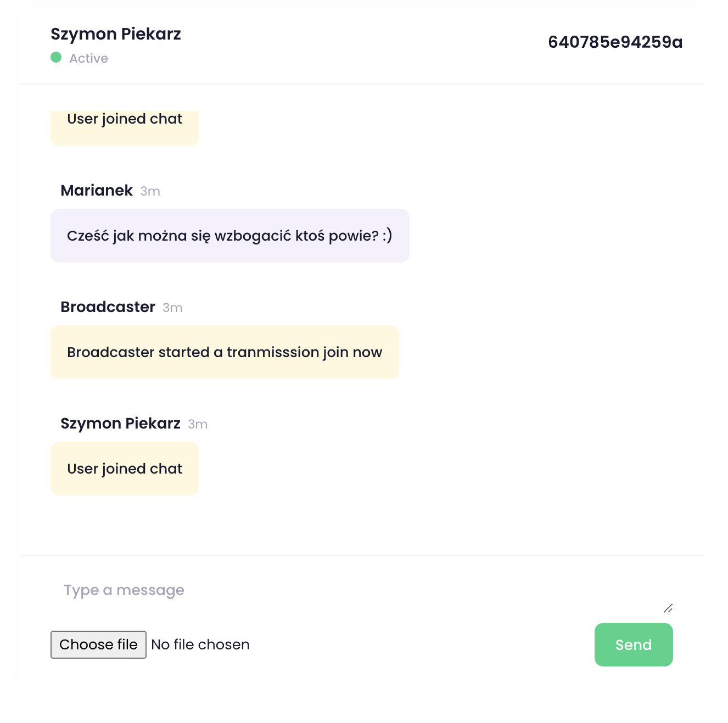
Task: Click the chat ID 640785e94259a
Action: point(615,42)
